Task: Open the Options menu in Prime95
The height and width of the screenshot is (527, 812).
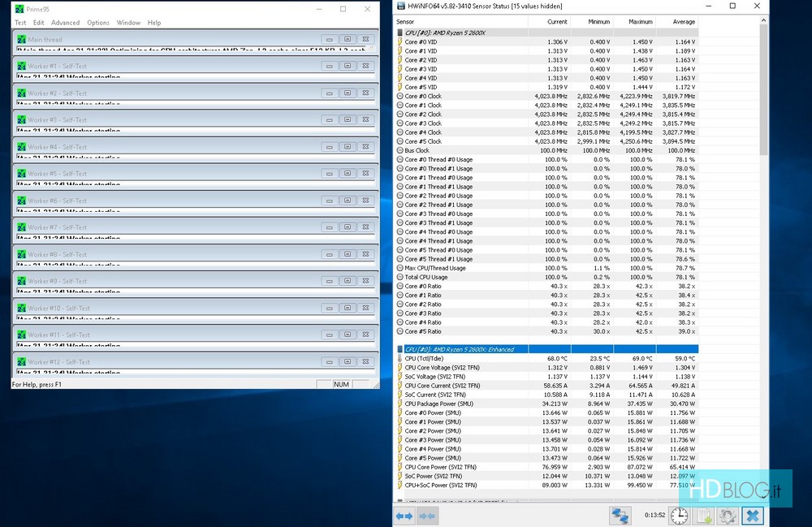Action: (x=98, y=23)
